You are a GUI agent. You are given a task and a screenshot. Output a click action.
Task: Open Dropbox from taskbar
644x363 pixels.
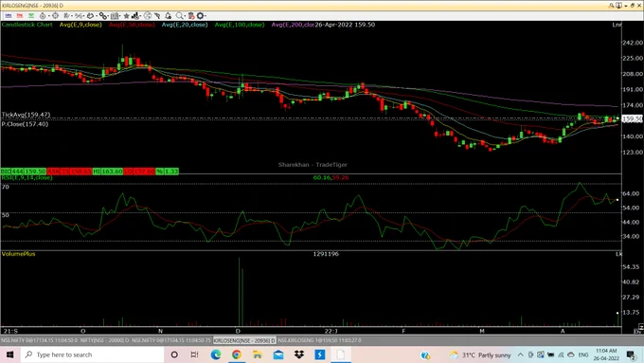[299, 354]
